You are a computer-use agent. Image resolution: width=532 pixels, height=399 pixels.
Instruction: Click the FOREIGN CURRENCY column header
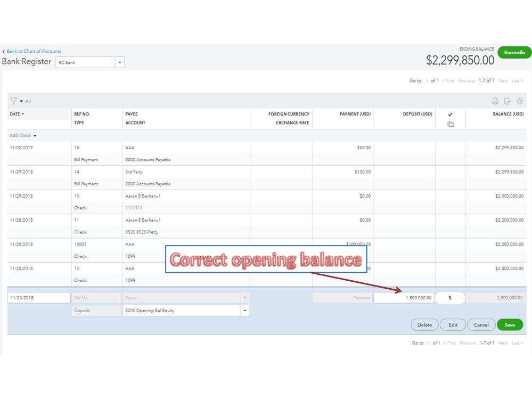[289, 114]
